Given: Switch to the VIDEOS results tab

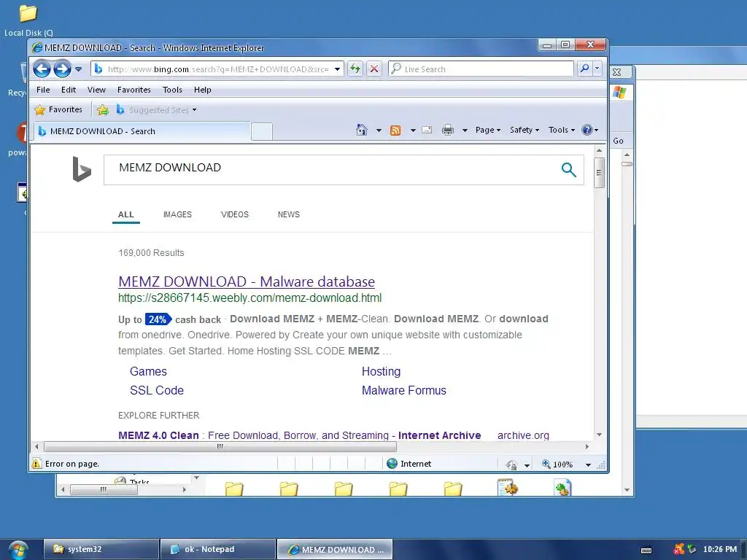Looking at the screenshot, I should (x=234, y=215).
